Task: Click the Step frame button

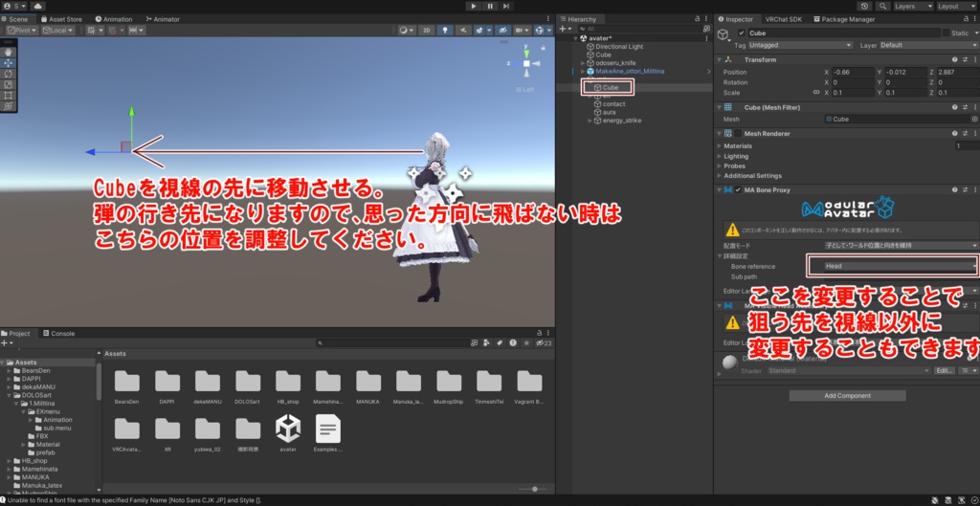Action: tap(506, 6)
